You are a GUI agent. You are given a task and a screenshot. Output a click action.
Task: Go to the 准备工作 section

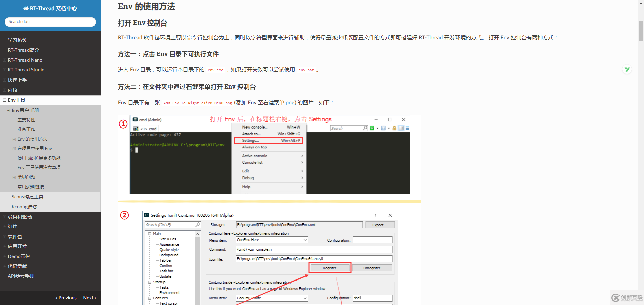(x=26, y=129)
